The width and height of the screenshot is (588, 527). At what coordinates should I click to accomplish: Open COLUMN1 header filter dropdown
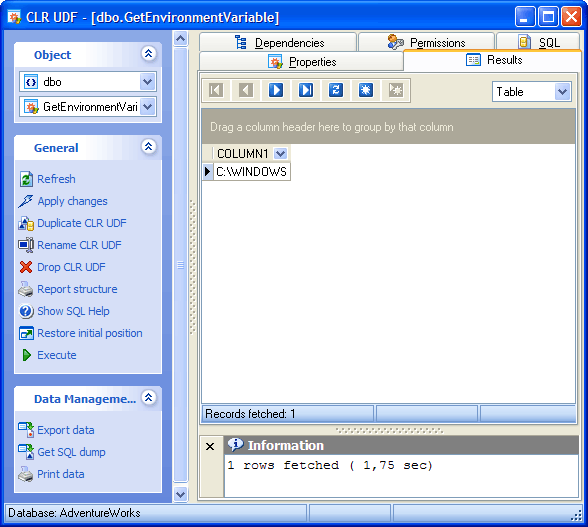(x=280, y=153)
